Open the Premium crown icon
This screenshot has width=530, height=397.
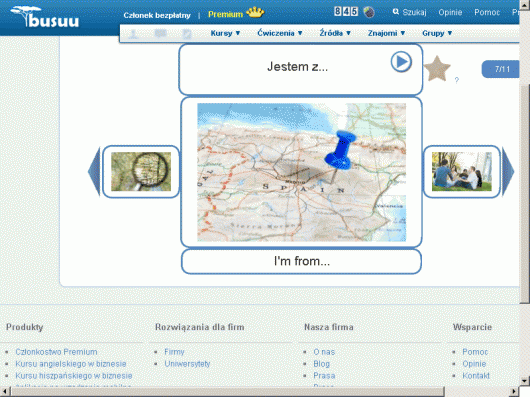[x=255, y=13]
